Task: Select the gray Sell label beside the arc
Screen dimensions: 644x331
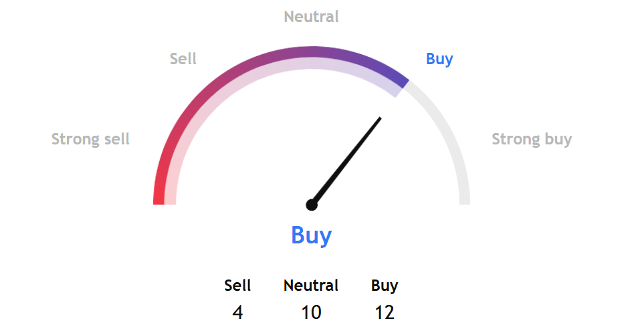Action: [183, 59]
